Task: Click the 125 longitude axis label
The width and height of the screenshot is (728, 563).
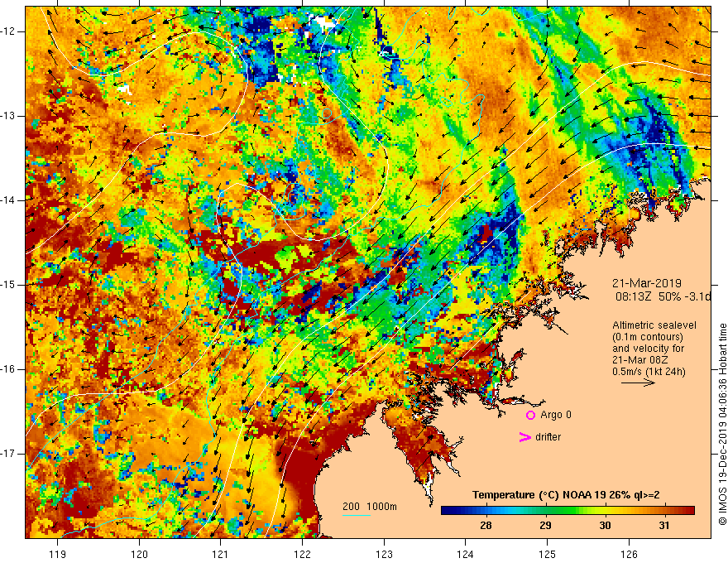Action: point(548,554)
